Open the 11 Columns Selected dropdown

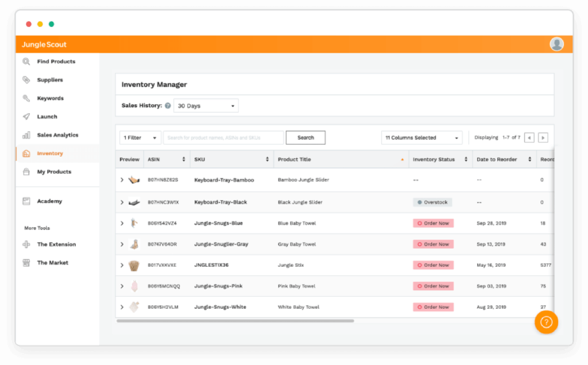422,138
